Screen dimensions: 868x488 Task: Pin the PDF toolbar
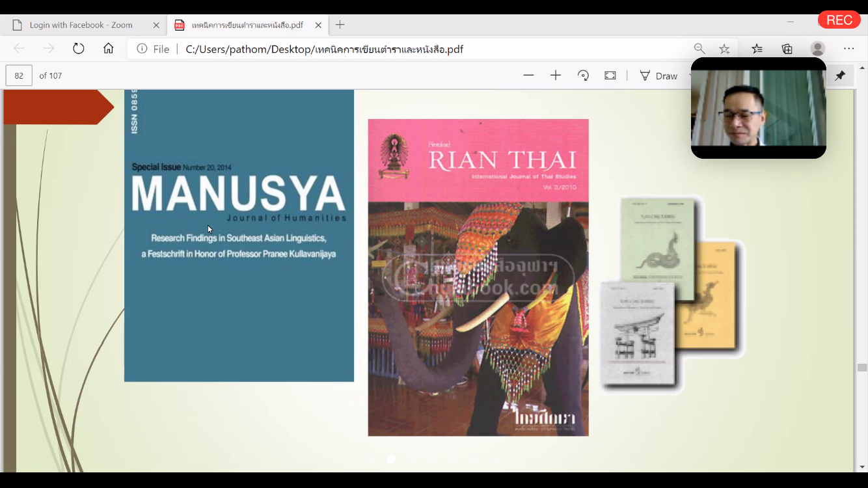[x=840, y=75]
